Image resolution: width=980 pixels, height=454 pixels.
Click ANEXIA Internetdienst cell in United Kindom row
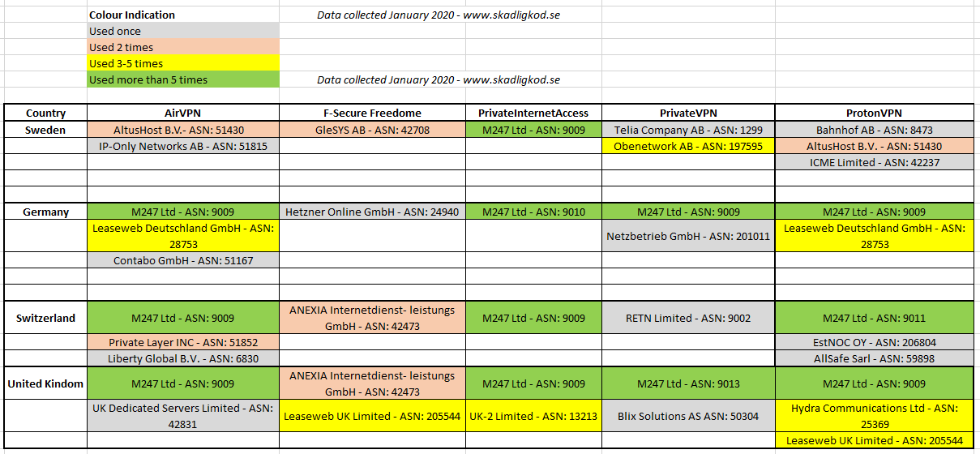click(x=372, y=383)
